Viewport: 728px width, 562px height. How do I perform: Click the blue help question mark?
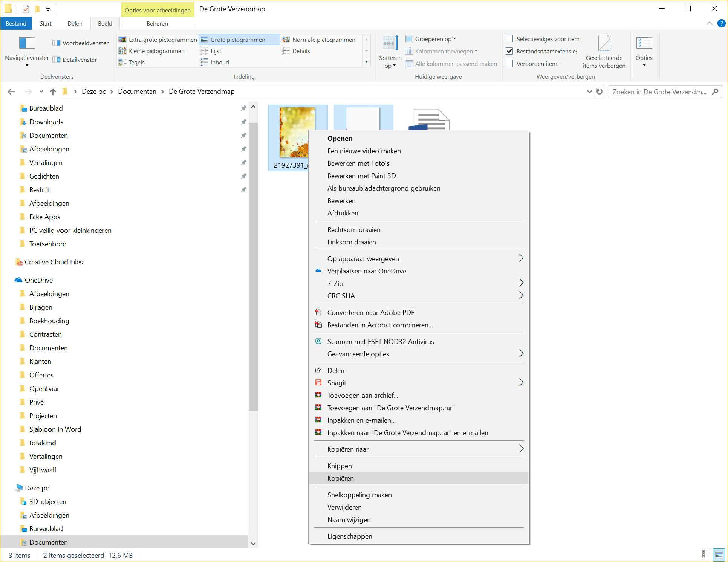click(x=721, y=23)
